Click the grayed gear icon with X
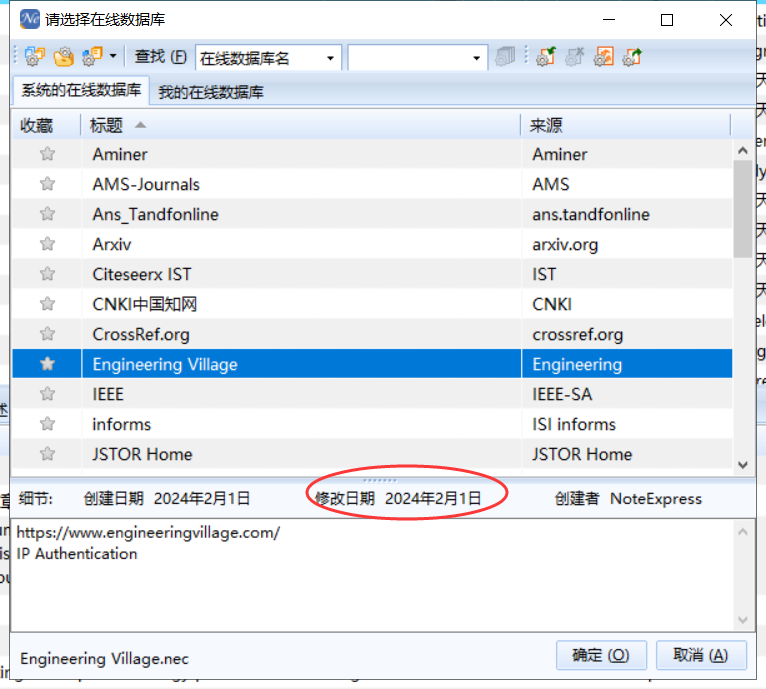This screenshot has width=766, height=689. [x=574, y=57]
